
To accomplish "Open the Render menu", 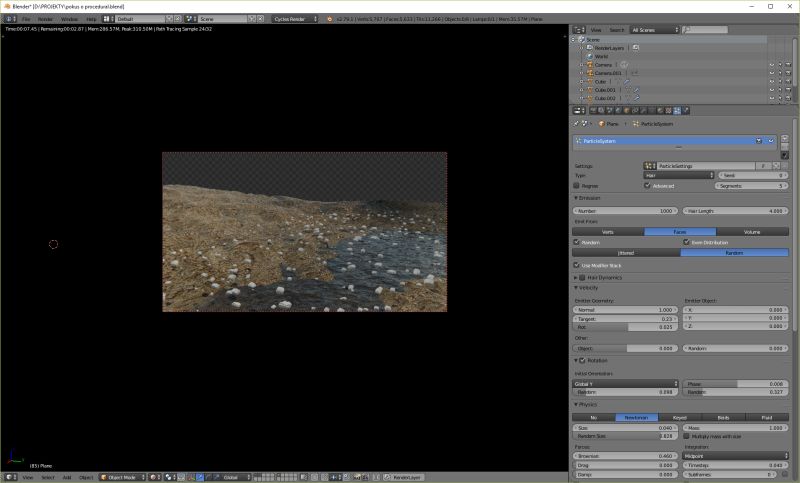I will tap(45, 19).
